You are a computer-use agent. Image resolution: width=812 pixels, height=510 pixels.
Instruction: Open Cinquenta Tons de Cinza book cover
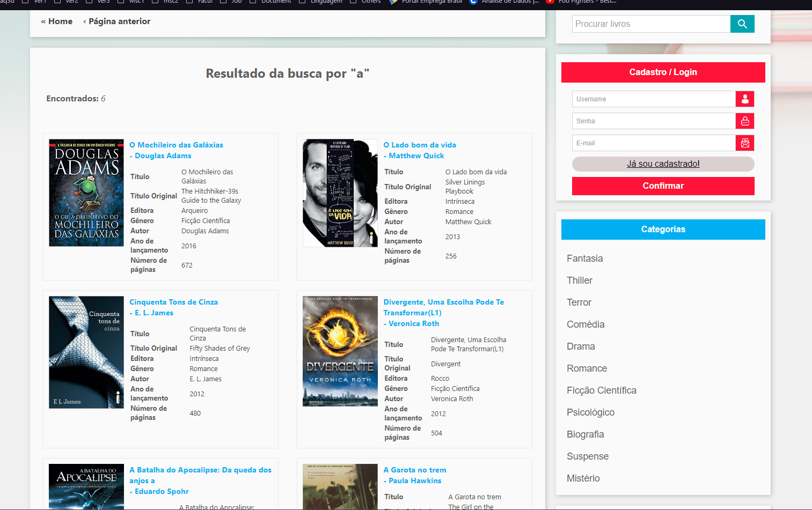[x=86, y=352]
